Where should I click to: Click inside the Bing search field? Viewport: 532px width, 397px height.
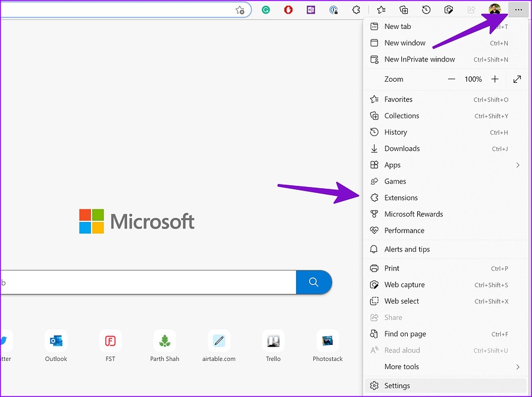(x=148, y=282)
